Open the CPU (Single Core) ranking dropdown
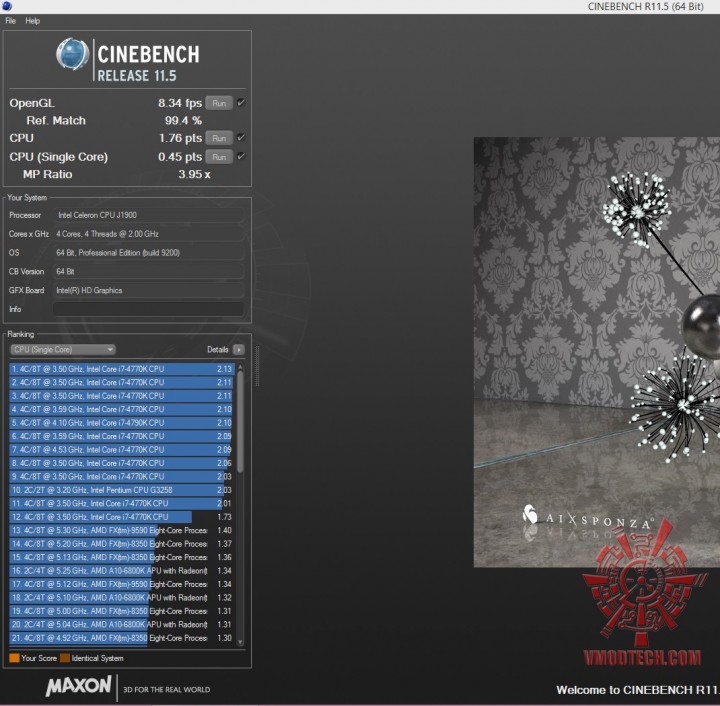This screenshot has height=706, width=720. coord(63,350)
